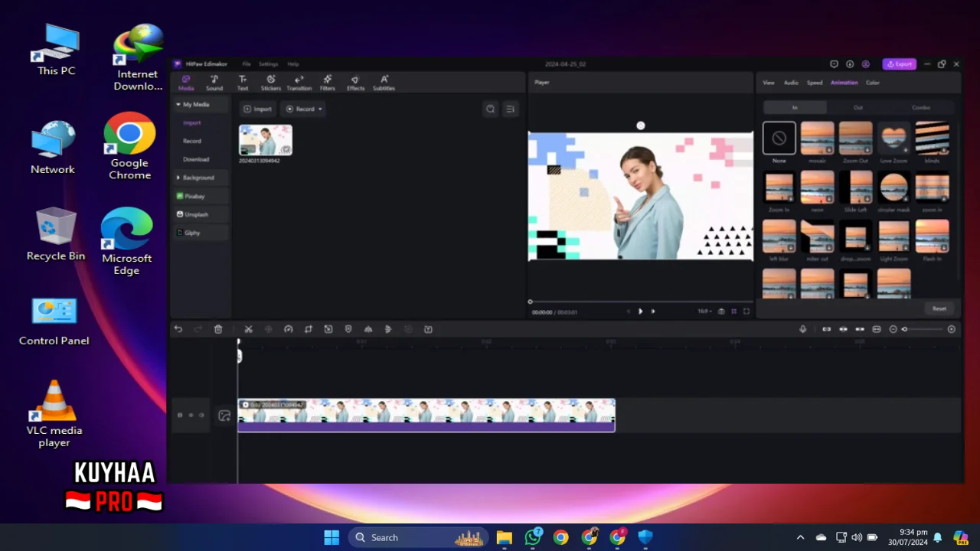Delete the selected clip with trash icon
The image size is (980, 551).
point(218,329)
